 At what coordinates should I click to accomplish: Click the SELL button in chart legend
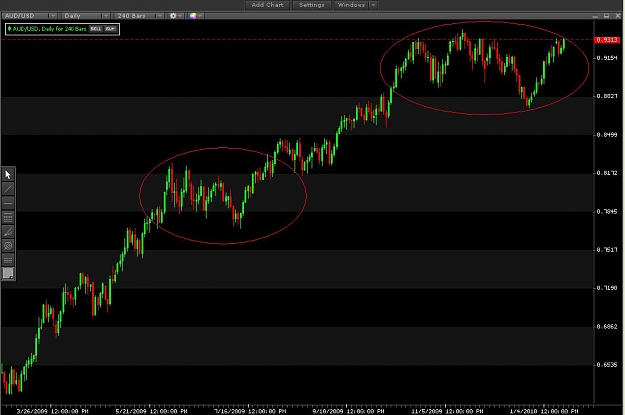pyautogui.click(x=96, y=29)
